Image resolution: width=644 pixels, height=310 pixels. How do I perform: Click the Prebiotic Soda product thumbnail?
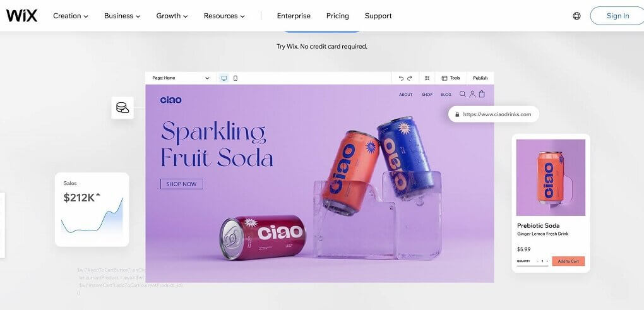551,177
